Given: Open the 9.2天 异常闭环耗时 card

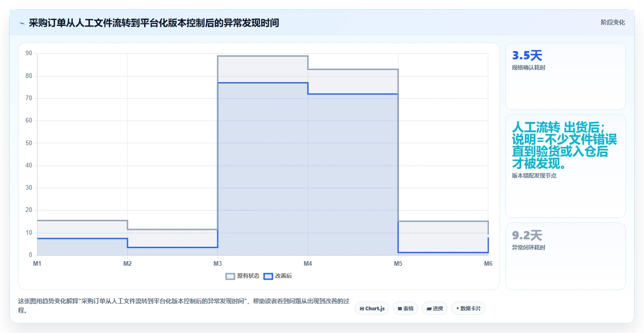Looking at the screenshot, I should click(x=566, y=256).
